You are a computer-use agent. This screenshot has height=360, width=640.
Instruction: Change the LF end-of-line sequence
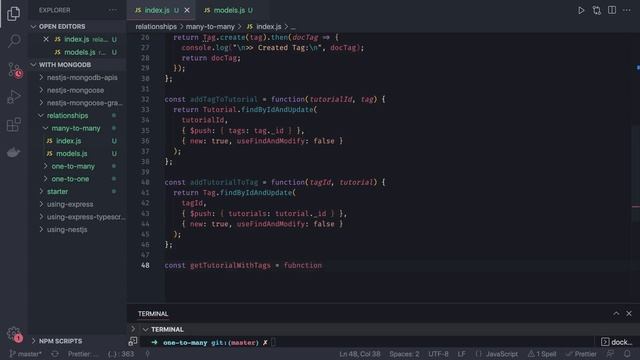[461, 354]
